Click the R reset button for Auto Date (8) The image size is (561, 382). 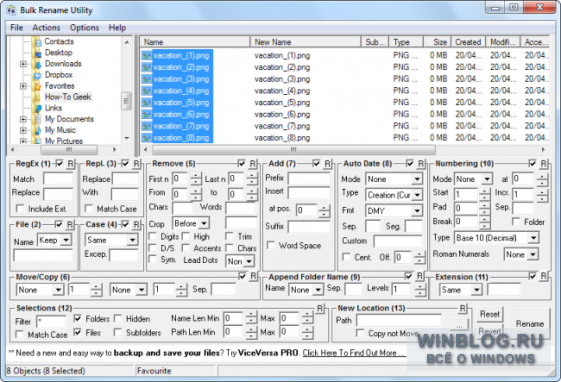(421, 164)
